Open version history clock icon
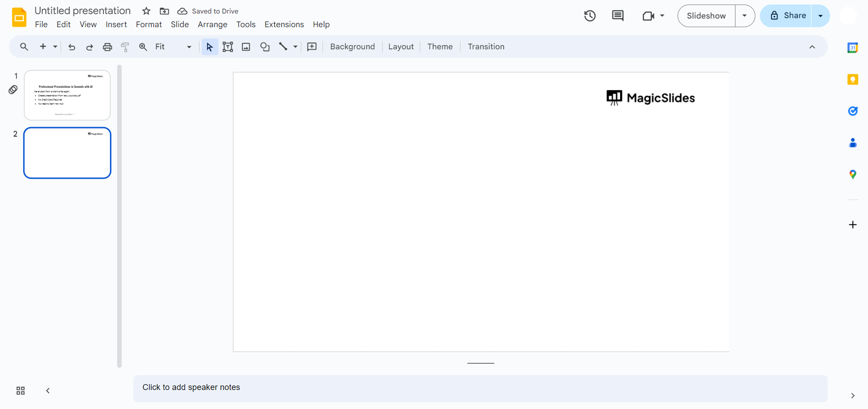This screenshot has height=409, width=868. [590, 16]
